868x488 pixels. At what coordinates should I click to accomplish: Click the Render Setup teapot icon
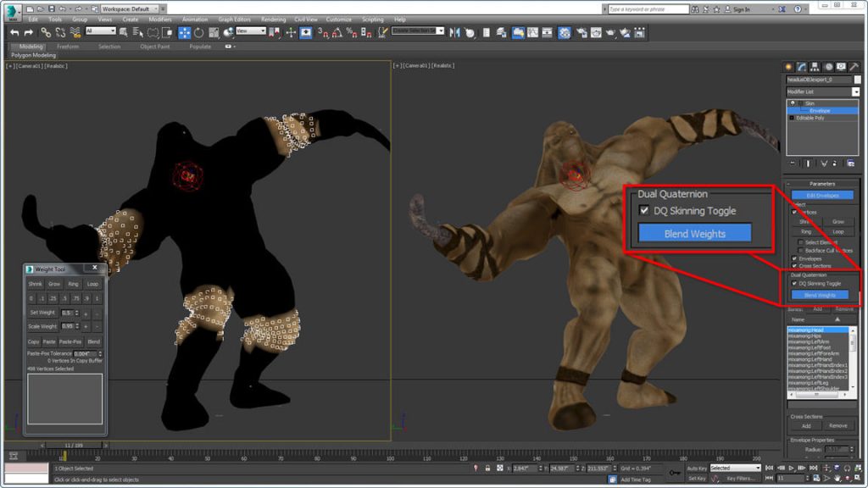click(581, 32)
